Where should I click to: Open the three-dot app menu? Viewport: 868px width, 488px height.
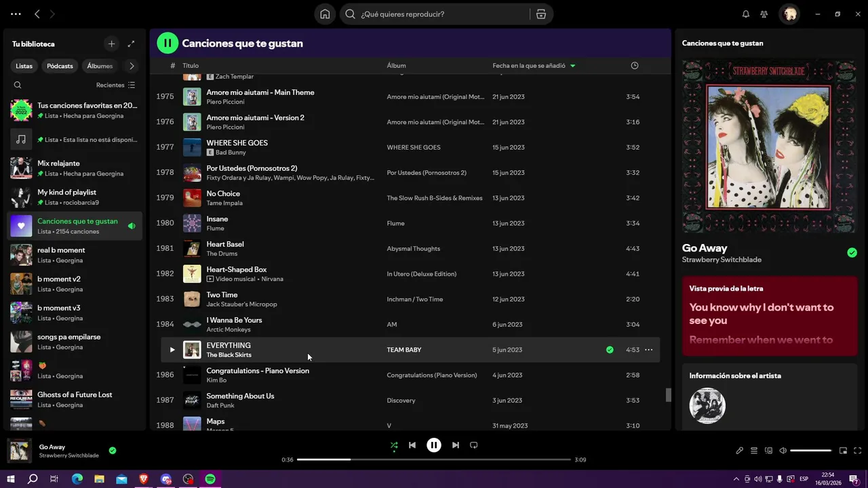click(16, 14)
